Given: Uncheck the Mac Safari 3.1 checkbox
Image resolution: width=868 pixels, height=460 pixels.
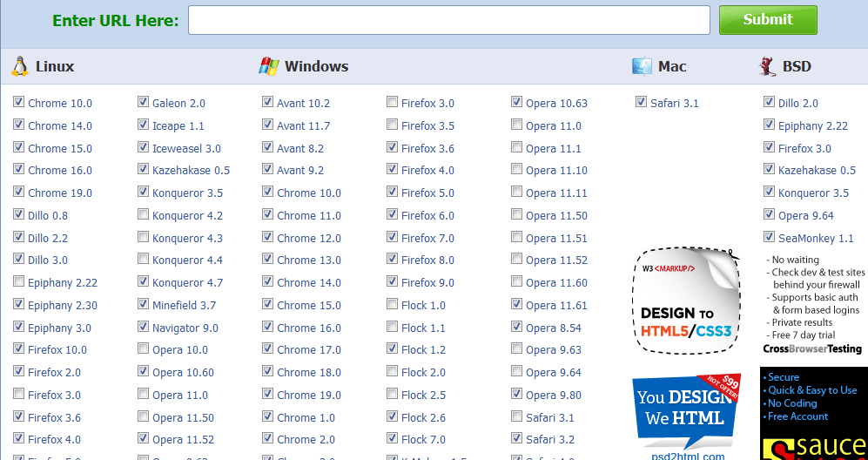Looking at the screenshot, I should point(642,102).
